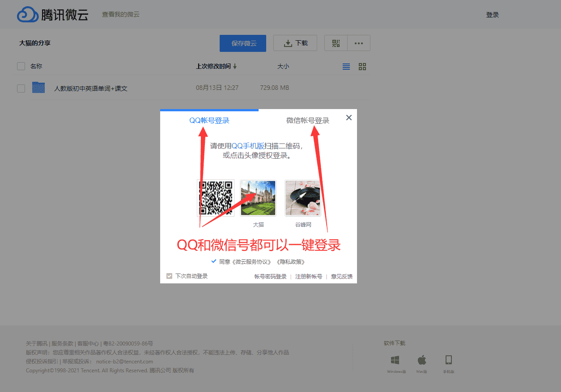Log in with the 大猫 avatar

258,198
